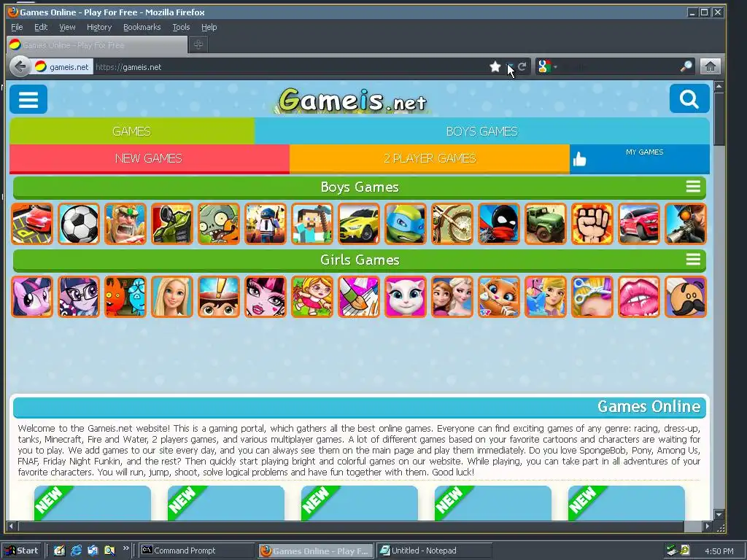This screenshot has width=747, height=560.
Task: Click the horizontal scrollbar right arrow
Action: click(x=708, y=526)
